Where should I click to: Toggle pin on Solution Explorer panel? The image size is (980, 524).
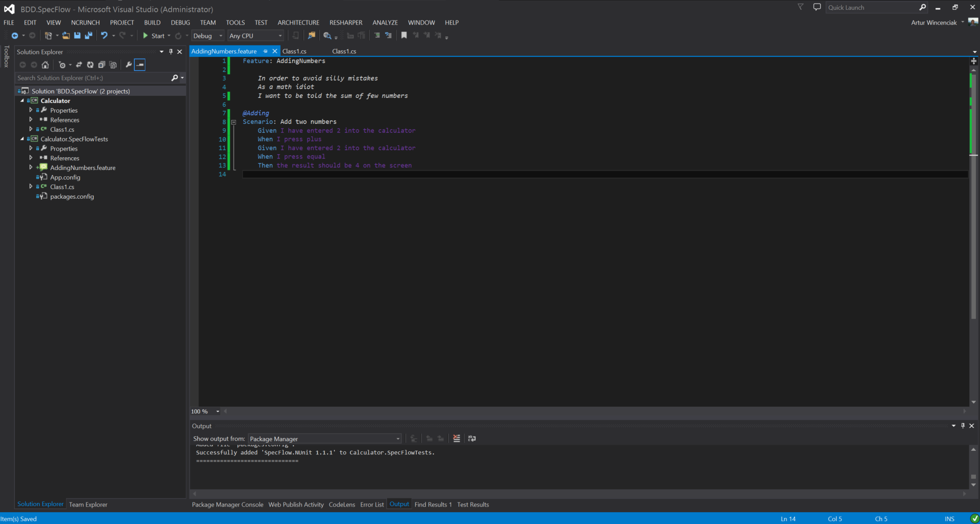coord(171,52)
